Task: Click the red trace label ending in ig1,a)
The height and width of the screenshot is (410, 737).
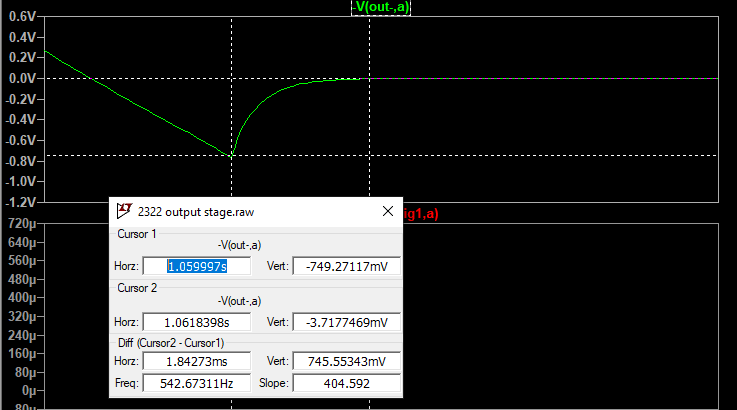Action: (421, 214)
